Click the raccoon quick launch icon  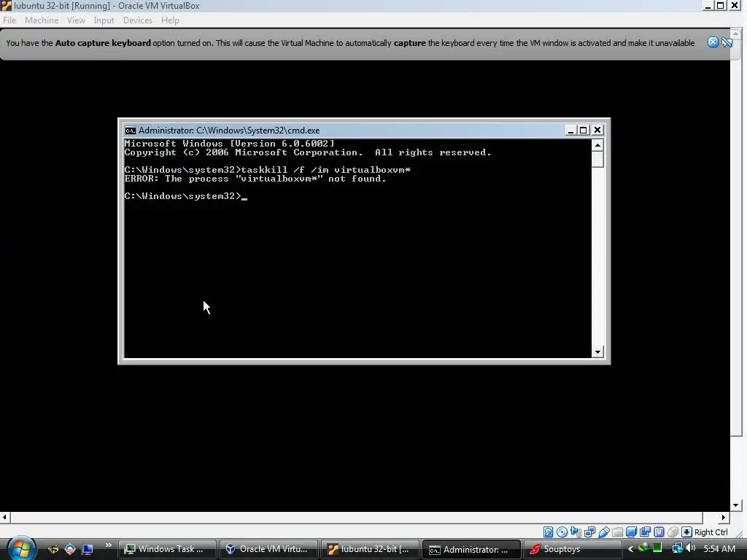(x=53, y=549)
